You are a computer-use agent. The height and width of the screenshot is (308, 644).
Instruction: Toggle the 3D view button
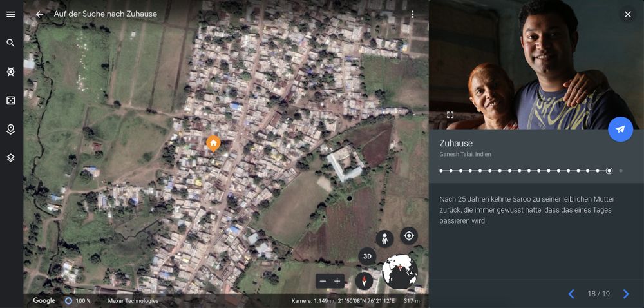367,256
